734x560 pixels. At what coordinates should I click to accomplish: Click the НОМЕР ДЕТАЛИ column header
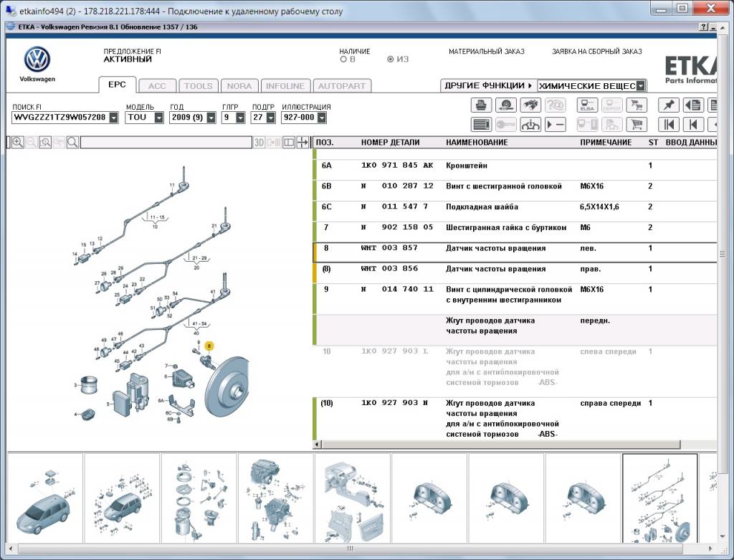(390, 143)
